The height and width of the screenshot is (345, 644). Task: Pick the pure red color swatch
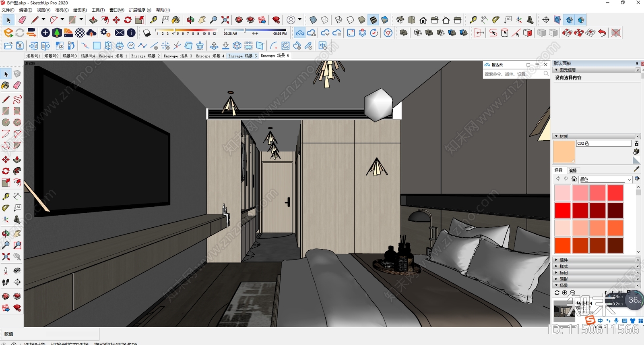click(562, 210)
